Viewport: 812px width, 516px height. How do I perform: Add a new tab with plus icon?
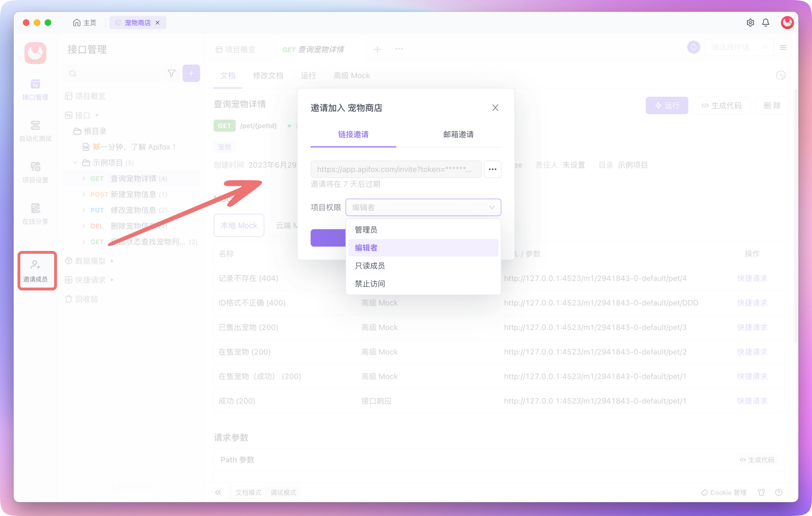(x=377, y=49)
